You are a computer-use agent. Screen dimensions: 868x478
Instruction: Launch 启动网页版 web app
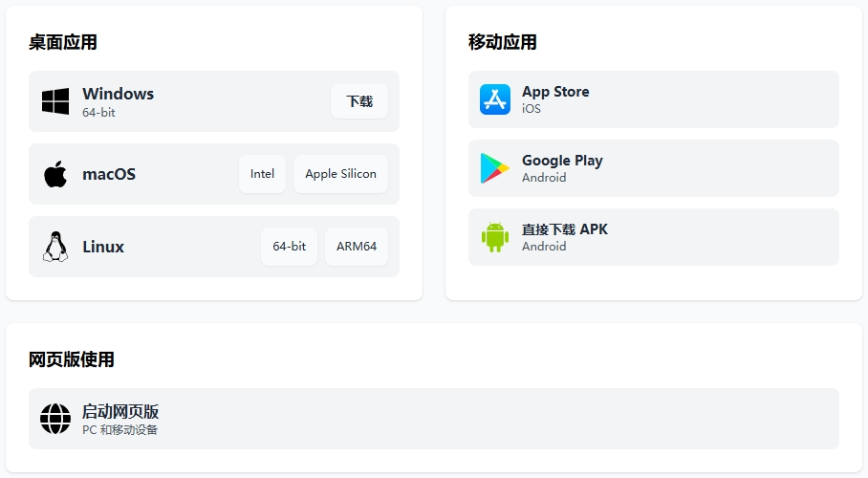[433, 419]
